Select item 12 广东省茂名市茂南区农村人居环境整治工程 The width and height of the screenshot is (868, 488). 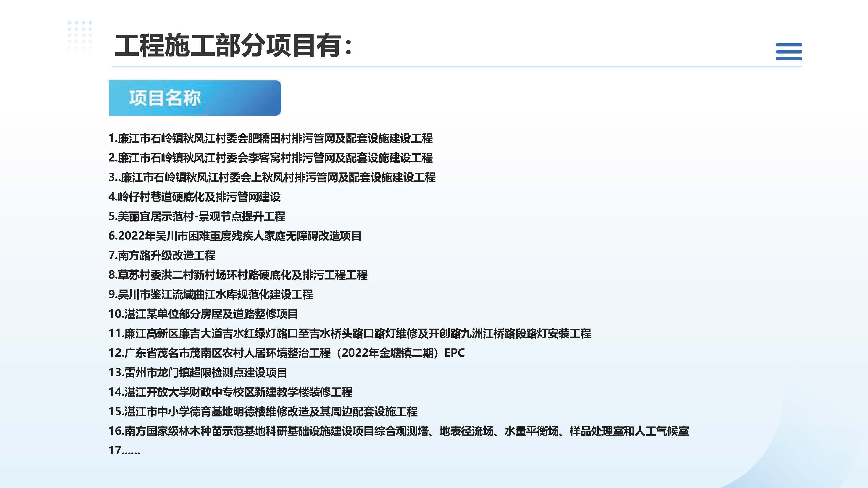coord(287,353)
